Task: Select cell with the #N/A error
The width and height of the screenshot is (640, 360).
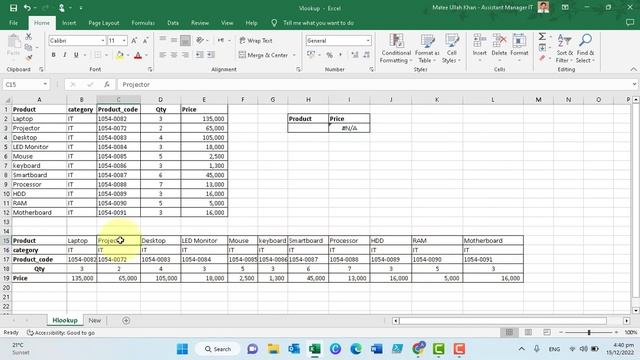Action: (349, 128)
